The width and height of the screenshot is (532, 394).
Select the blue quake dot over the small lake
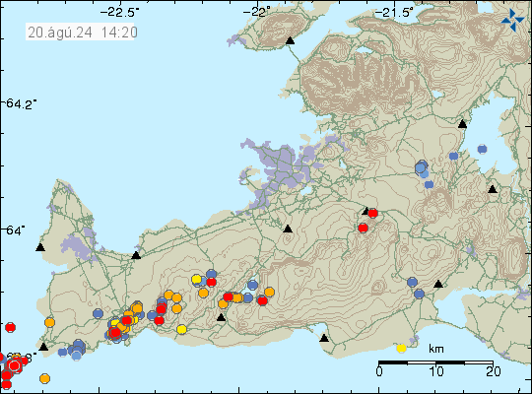253,285
